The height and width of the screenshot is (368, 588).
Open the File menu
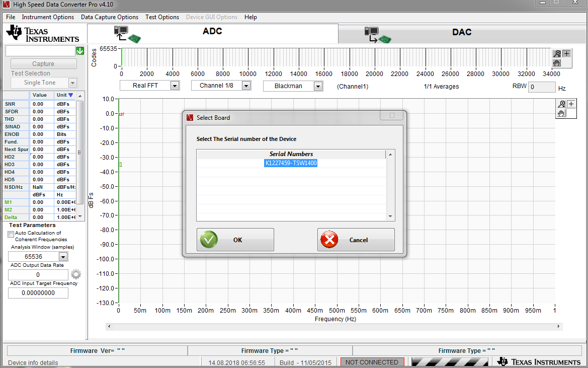pyautogui.click(x=11, y=17)
